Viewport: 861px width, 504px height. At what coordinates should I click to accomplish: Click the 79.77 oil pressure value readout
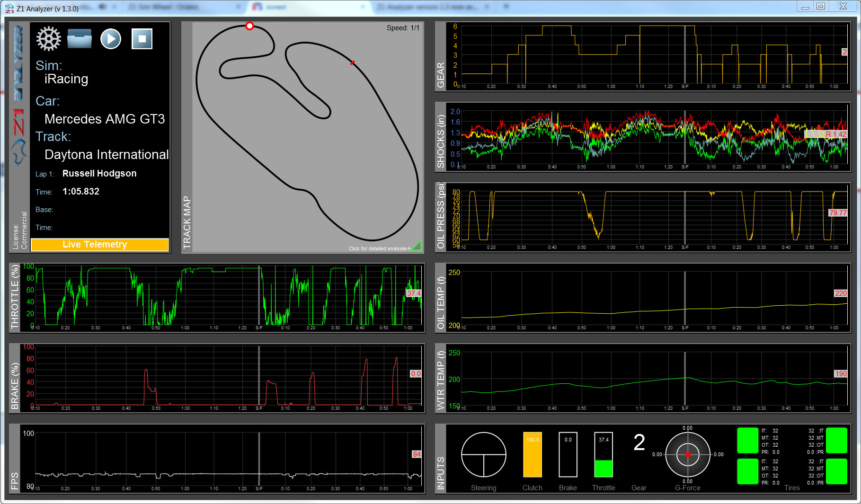(838, 213)
